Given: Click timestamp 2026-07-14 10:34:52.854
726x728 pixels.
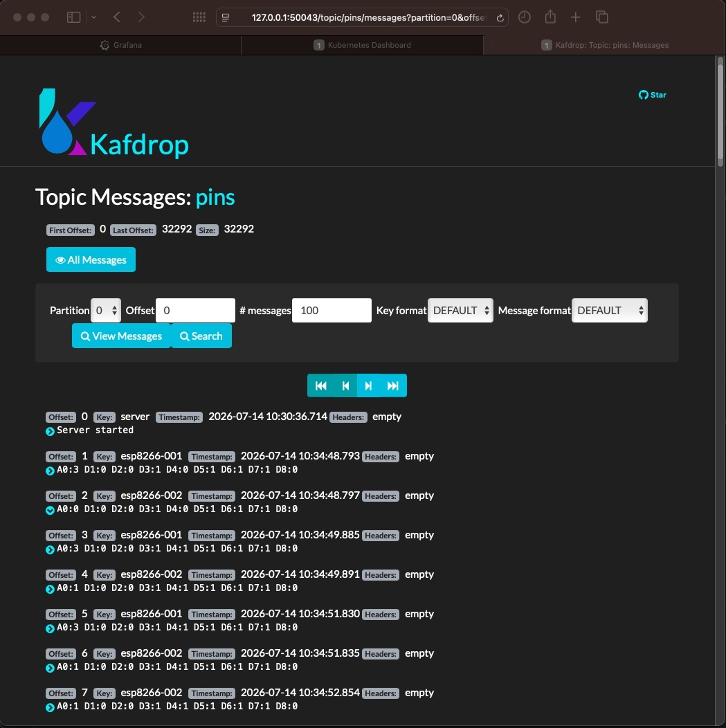Looking at the screenshot, I should 300,693.
